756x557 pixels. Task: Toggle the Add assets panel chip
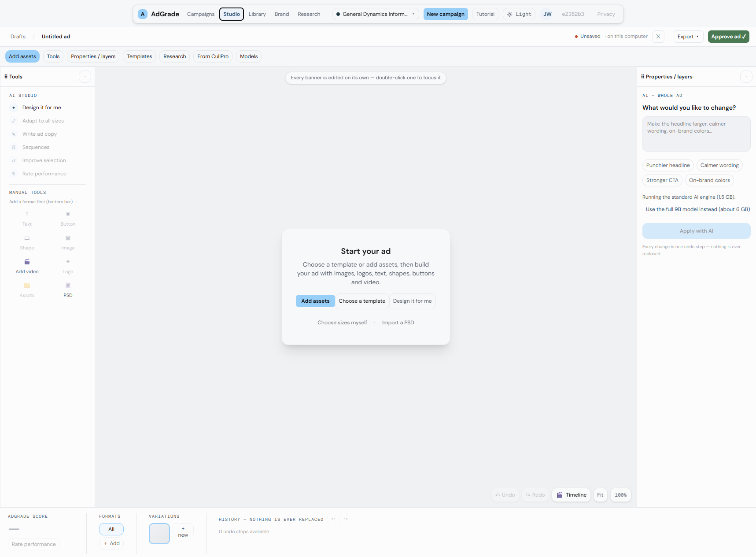coord(22,56)
